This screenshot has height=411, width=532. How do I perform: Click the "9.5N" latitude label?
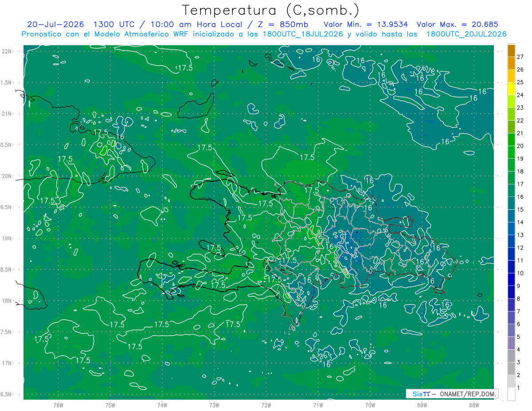point(6,207)
